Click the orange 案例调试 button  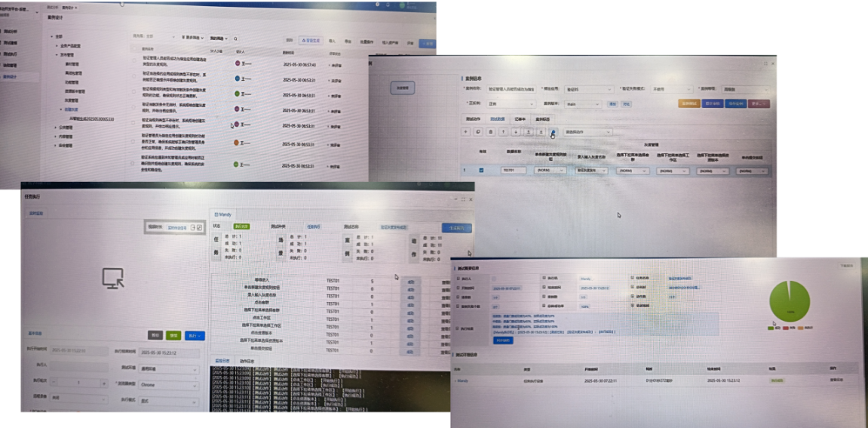point(689,103)
